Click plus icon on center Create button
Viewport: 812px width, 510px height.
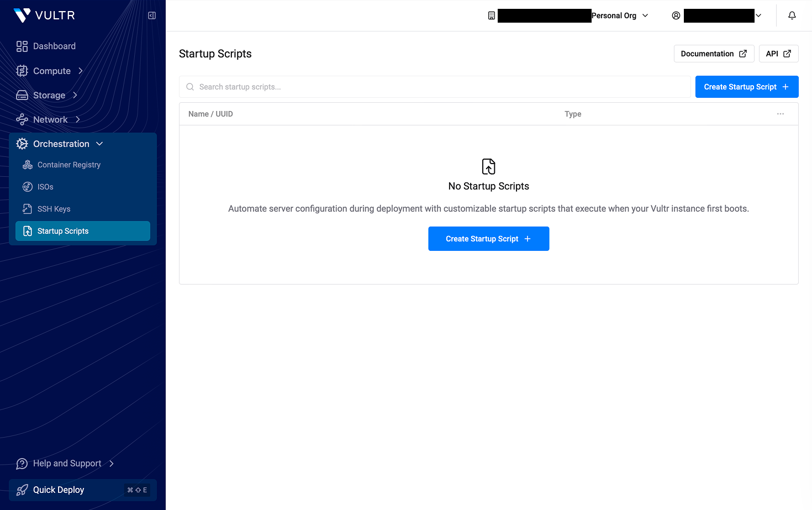coord(528,239)
